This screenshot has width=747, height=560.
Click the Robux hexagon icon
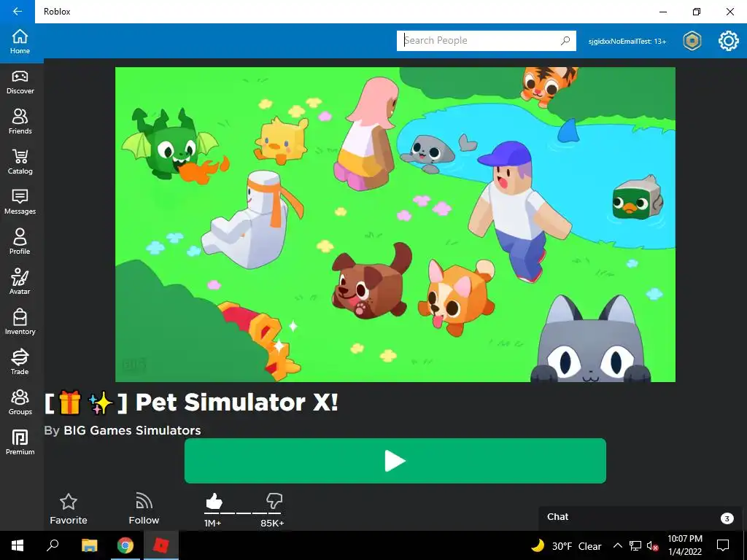692,41
